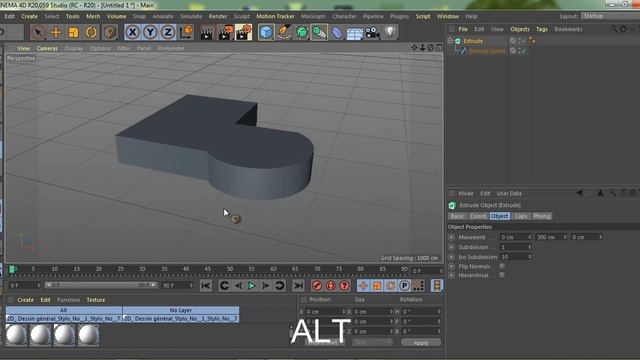Click Render to Picture Viewer icon
The image size is (640, 360).
225,32
